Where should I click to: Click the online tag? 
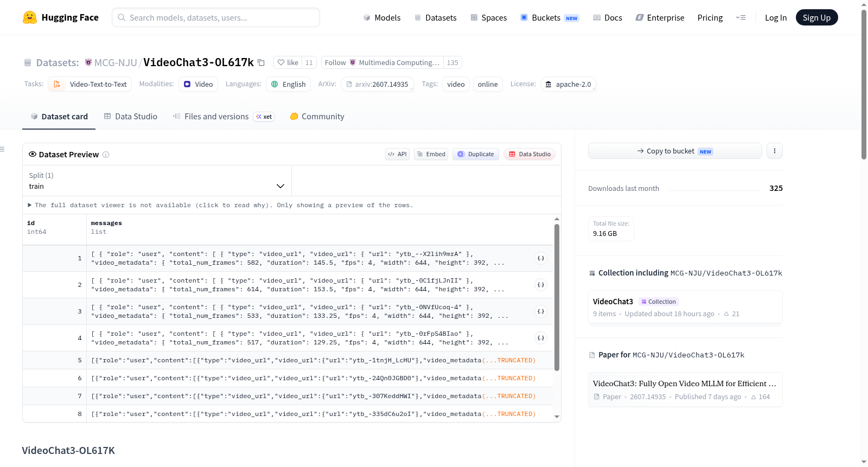click(488, 84)
